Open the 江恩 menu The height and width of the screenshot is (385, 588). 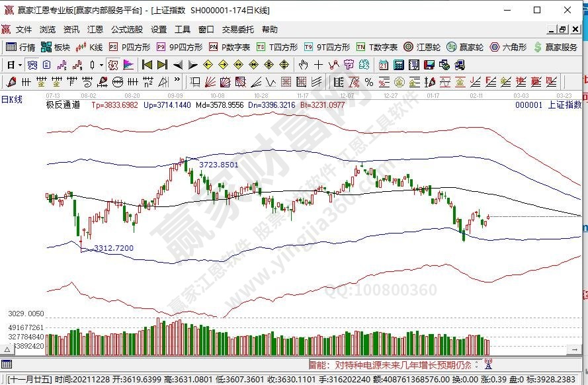(x=95, y=29)
